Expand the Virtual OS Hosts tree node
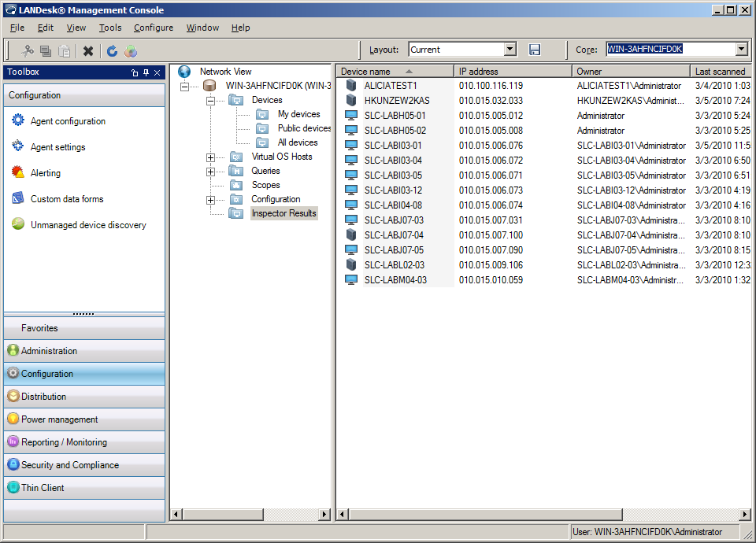Screen dimensions: 756x543 click(211, 157)
